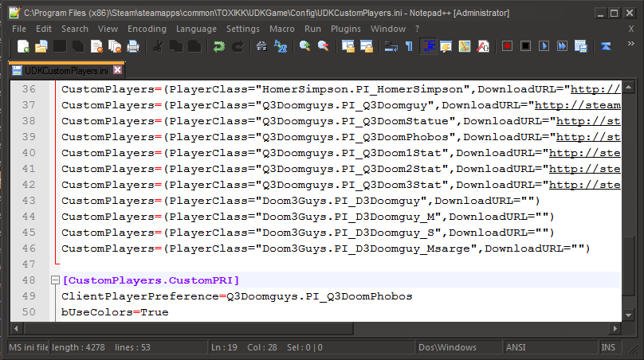
Task: Open the Settings menu
Action: [x=243, y=29]
